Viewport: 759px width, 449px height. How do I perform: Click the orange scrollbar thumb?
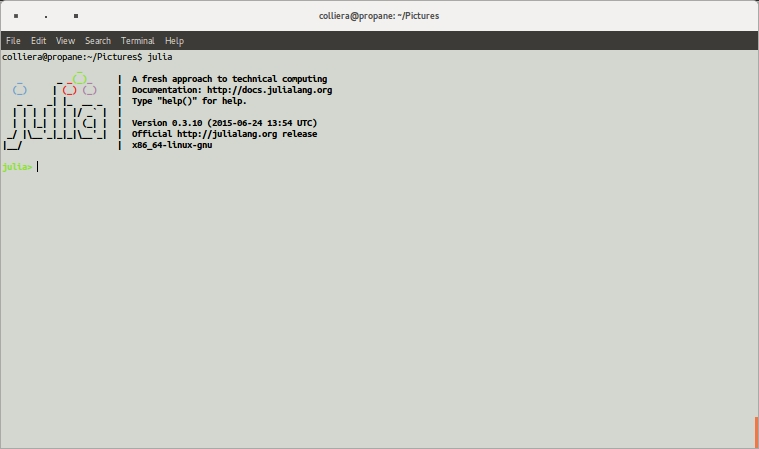coord(756,432)
